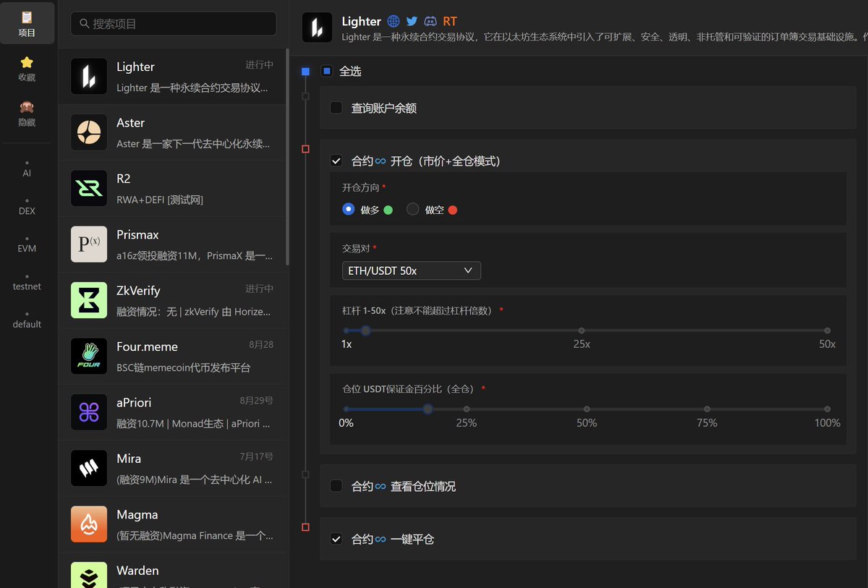The image size is (868, 588).
Task: Open R2 RWA+DEFI [测试网] description
Action: (160, 200)
